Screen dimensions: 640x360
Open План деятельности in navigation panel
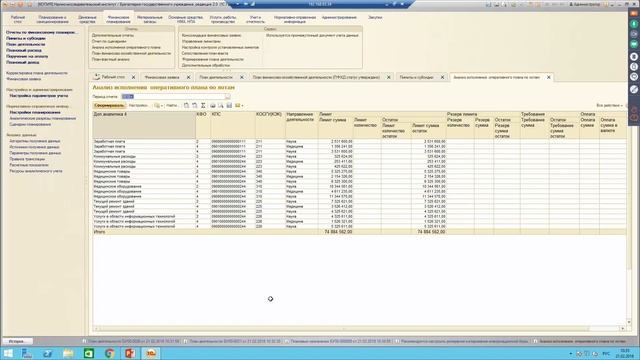click(x=25, y=44)
